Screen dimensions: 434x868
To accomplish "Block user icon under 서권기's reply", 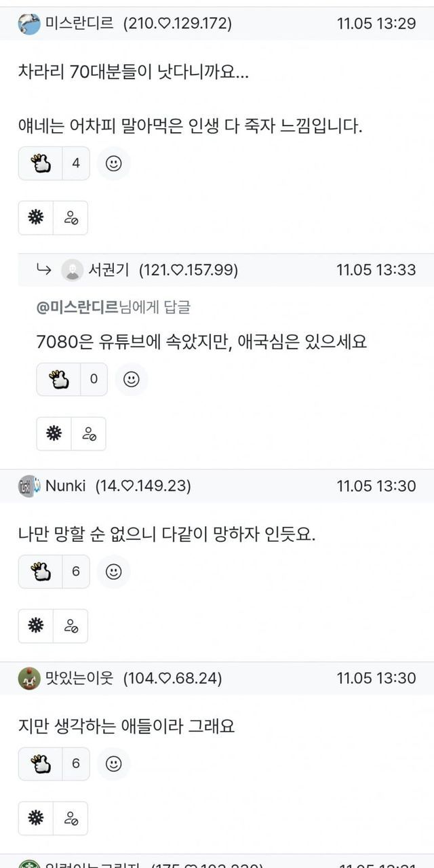I will pyautogui.click(x=89, y=433).
